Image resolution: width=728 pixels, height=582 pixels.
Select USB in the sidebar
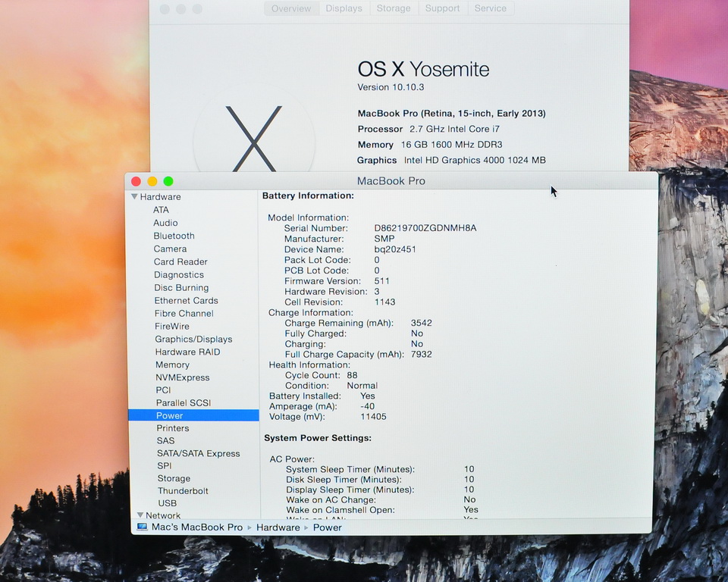(x=167, y=503)
